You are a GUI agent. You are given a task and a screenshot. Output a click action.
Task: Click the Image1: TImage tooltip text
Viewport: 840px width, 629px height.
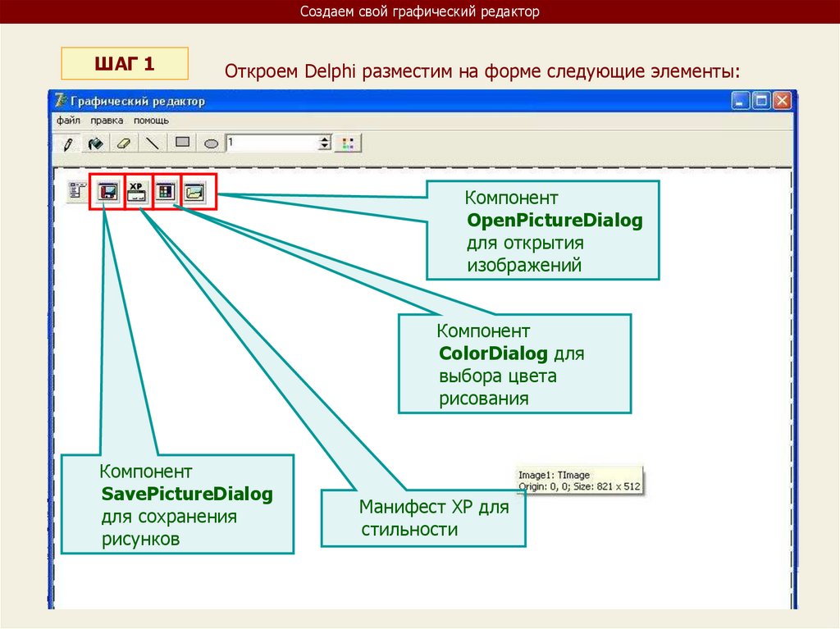pos(554,475)
